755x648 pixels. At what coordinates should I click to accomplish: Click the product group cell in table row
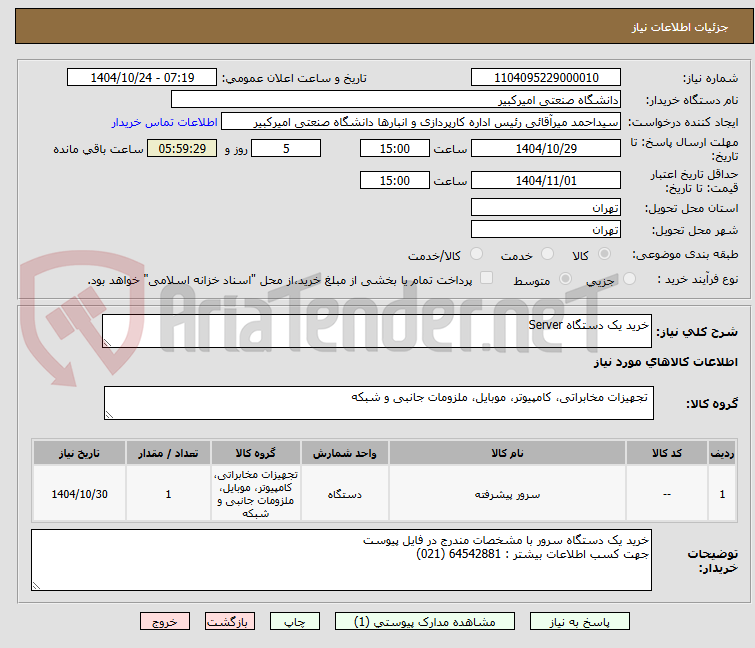255,494
